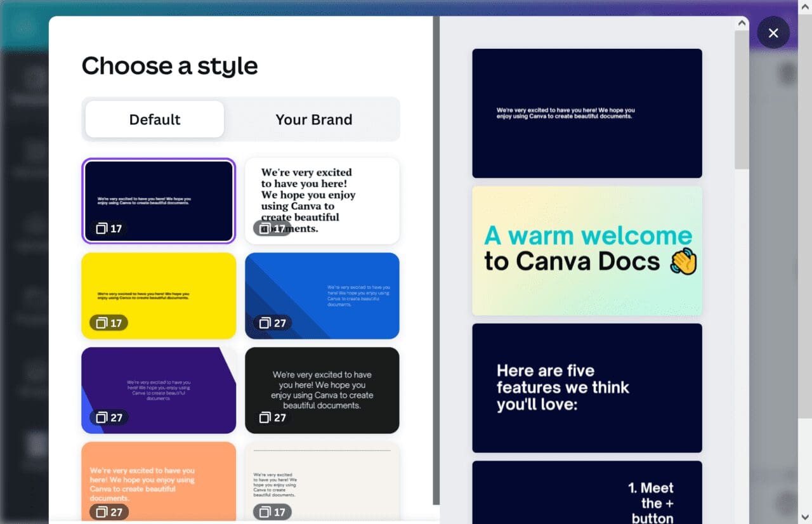
Task: Click the pages icon on beige style
Action: point(265,512)
